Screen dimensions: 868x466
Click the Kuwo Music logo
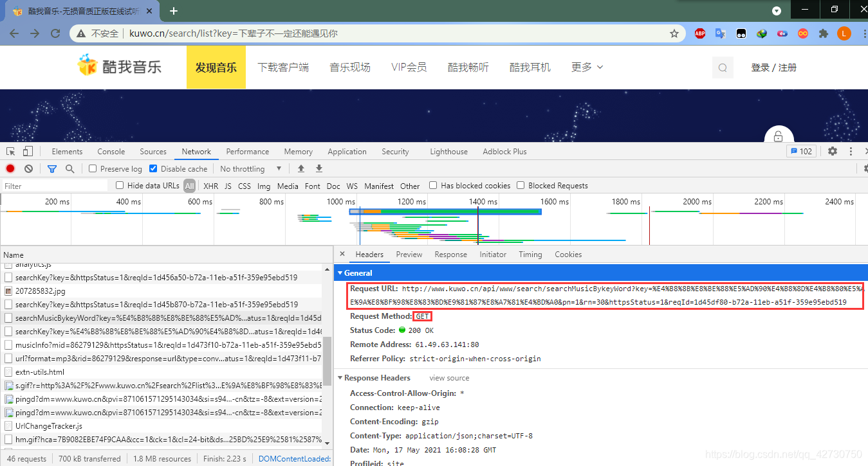tap(120, 66)
